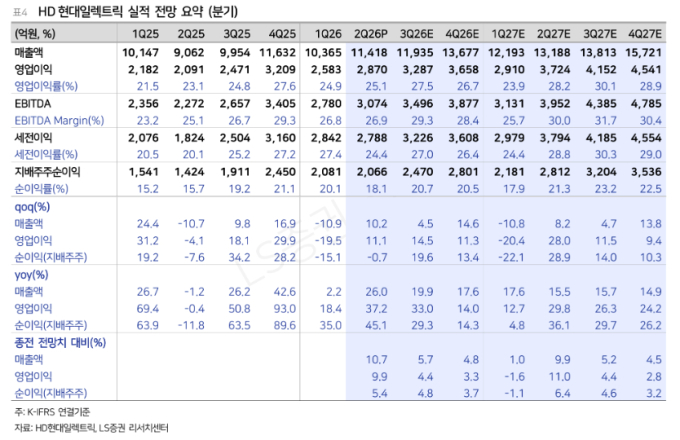Select the '영업이익률(%)' row label
This screenshot has height=440, width=680.
tap(46, 86)
